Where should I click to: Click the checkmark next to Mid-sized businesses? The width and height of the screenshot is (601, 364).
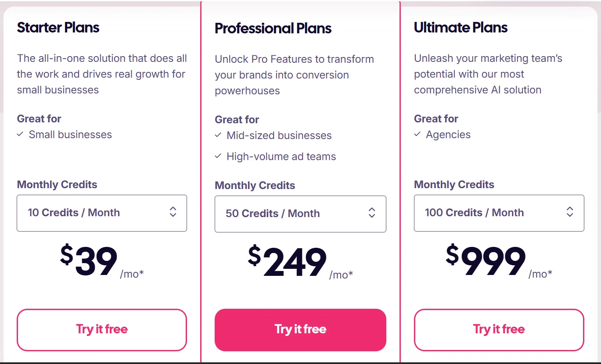click(x=218, y=135)
